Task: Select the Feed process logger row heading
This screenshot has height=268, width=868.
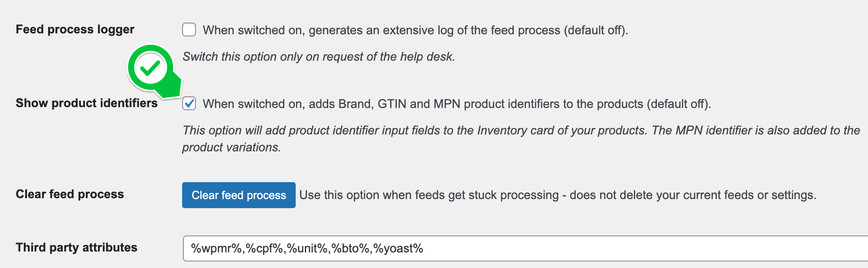Action: [x=75, y=29]
